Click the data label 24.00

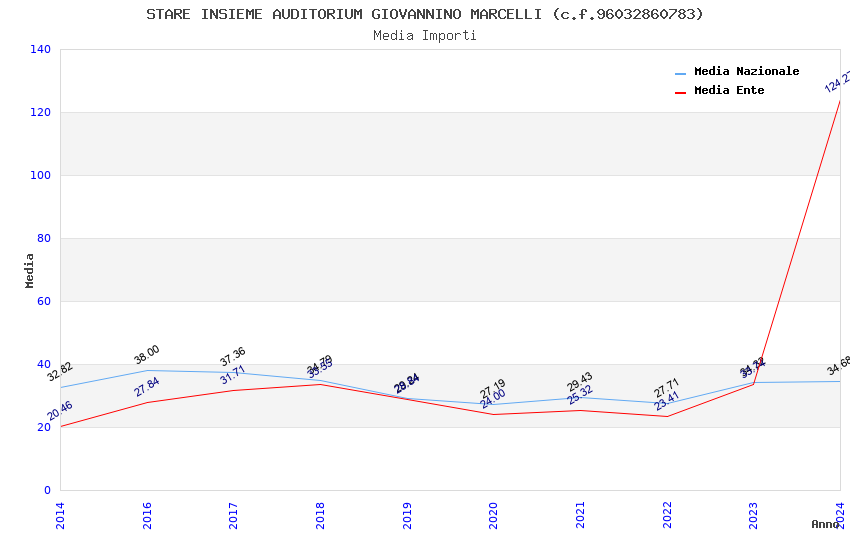[492, 399]
